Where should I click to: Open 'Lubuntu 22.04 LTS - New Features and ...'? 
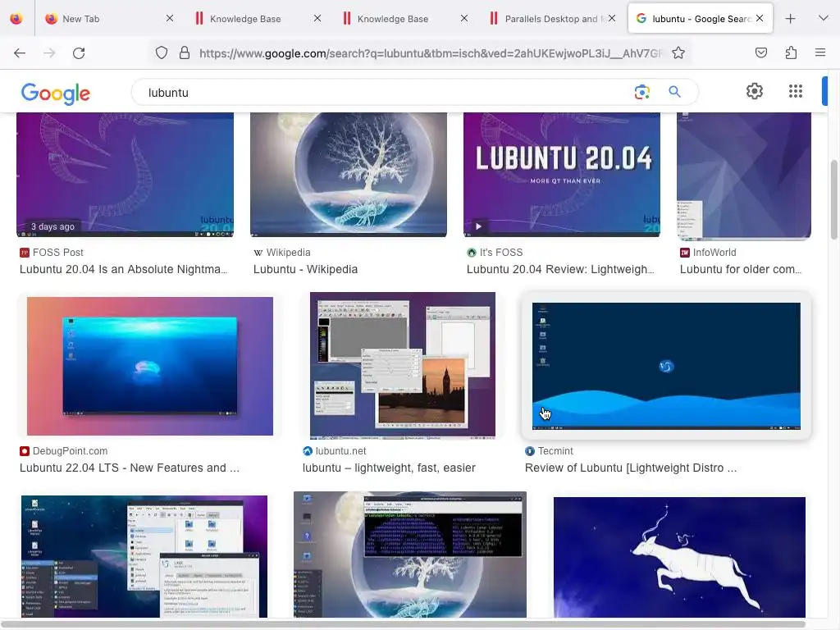(129, 468)
